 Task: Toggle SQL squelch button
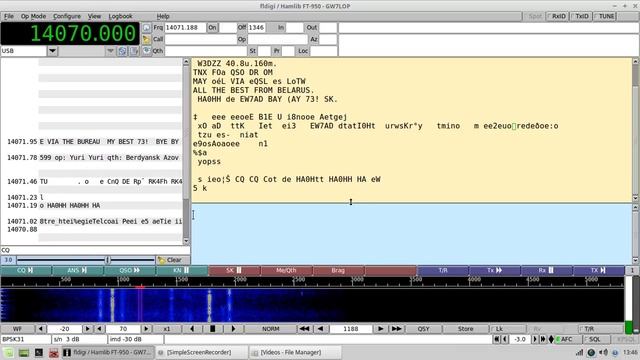click(595, 339)
